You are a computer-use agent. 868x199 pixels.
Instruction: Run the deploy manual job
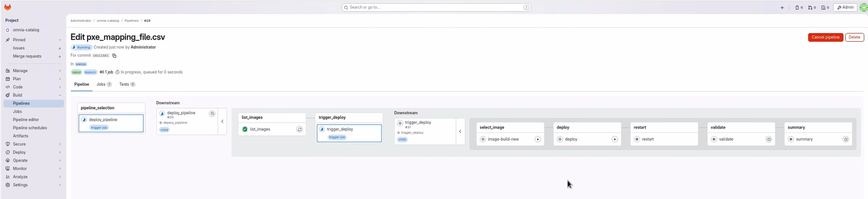(x=615, y=139)
